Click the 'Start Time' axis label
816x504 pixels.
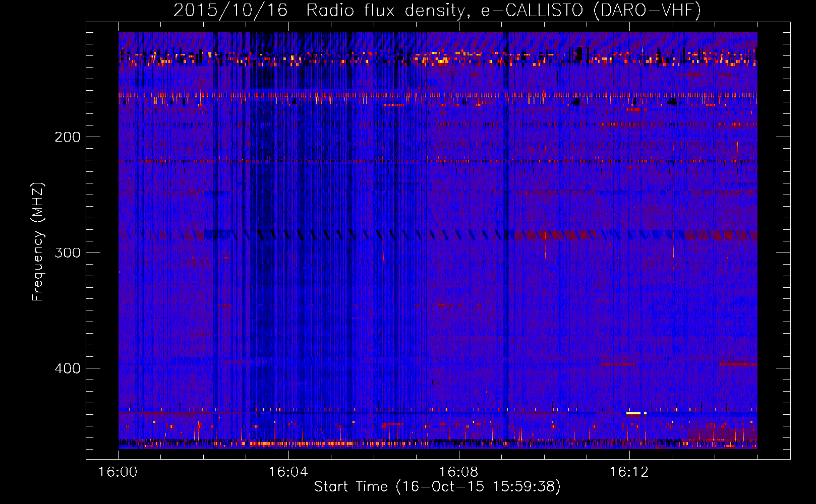(x=437, y=486)
